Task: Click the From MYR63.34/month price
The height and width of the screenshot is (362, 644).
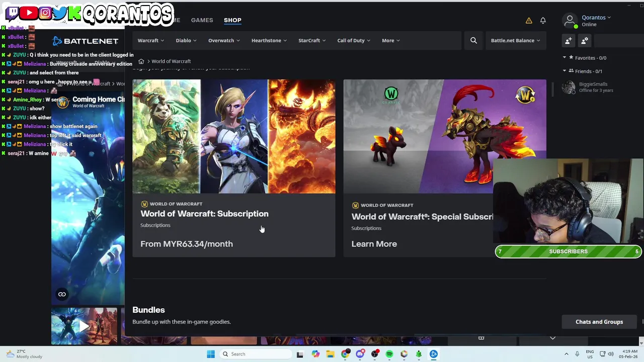Action: pos(187,244)
